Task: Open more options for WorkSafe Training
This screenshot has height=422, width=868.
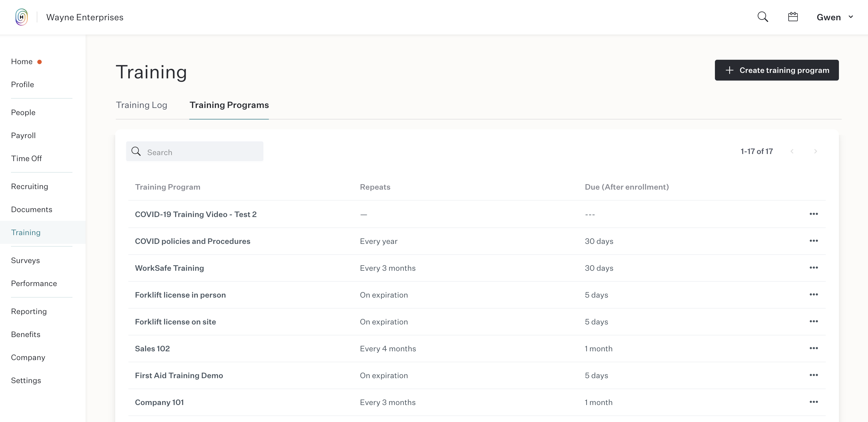Action: tap(814, 268)
